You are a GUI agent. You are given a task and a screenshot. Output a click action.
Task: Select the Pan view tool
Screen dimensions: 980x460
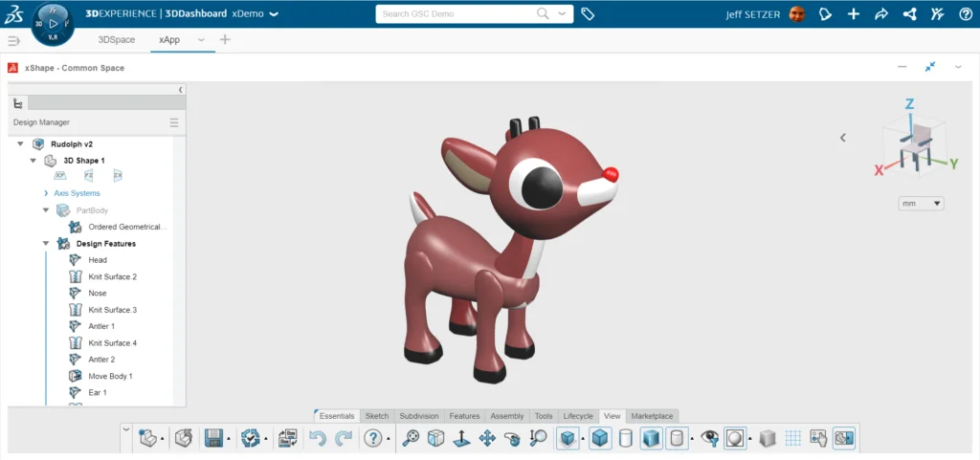[486, 438]
